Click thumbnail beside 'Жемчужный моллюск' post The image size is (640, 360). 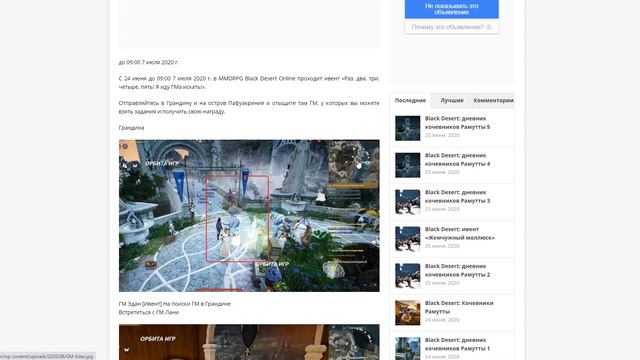(x=407, y=239)
